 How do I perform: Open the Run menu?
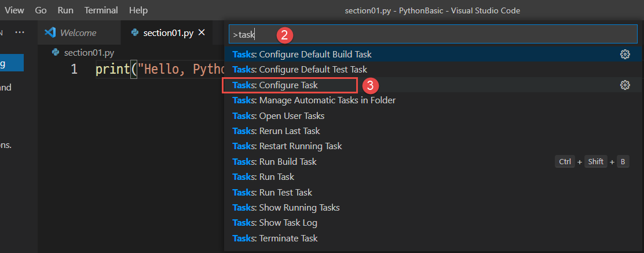click(x=65, y=10)
